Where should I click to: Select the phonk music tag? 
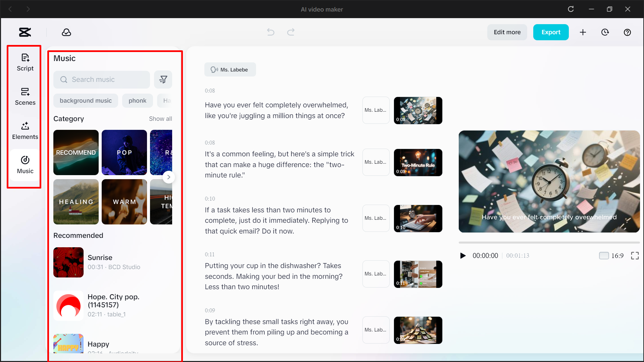tap(138, 100)
